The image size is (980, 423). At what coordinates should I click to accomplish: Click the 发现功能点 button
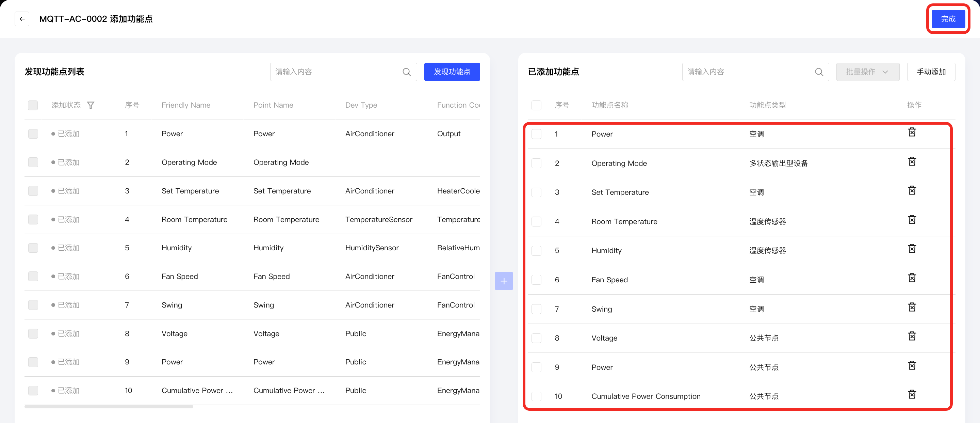[x=452, y=72]
